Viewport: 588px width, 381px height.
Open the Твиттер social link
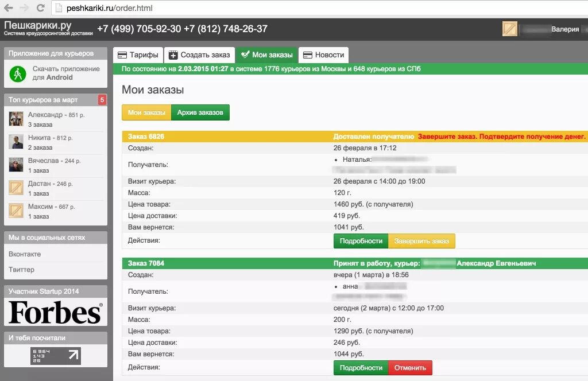(x=21, y=269)
